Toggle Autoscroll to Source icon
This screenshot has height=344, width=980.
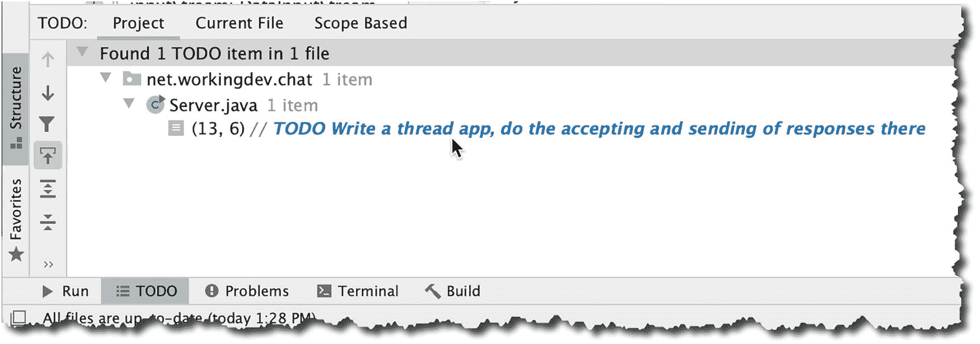tap(48, 156)
